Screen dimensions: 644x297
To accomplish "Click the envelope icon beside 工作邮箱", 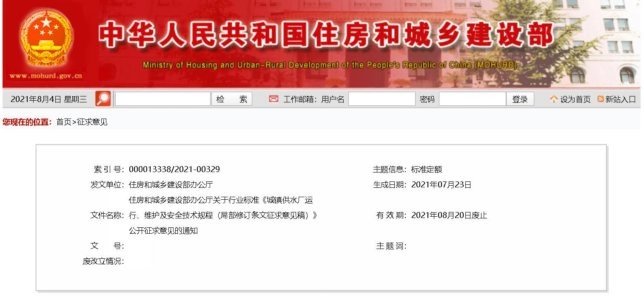I will click(x=274, y=99).
